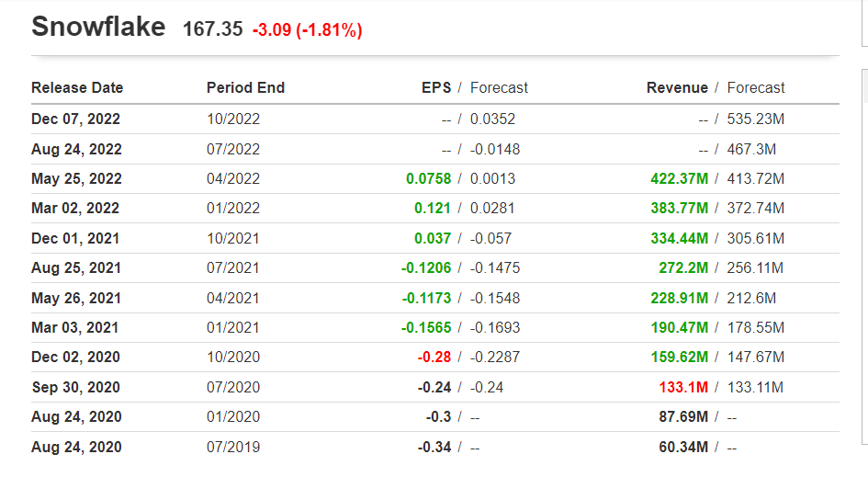Image resolution: width=868 pixels, height=477 pixels.
Task: Click revenue forecast 413.72M
Action: (x=756, y=179)
